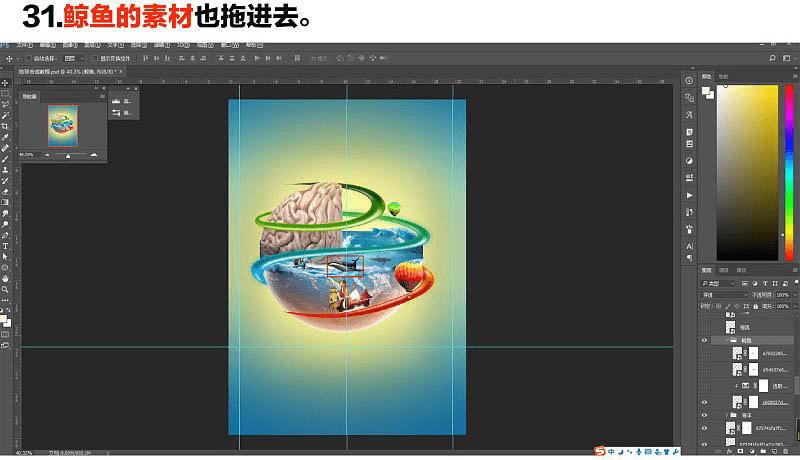Select the Move tool in the toolbar
Screen dimensions: 800x460
pyautogui.click(x=5, y=83)
